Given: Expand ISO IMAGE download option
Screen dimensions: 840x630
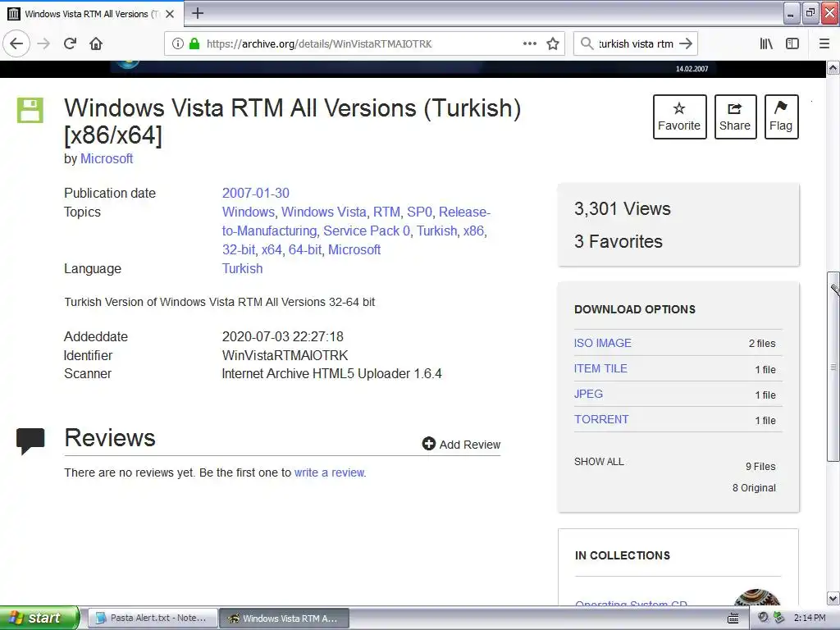Looking at the screenshot, I should click(603, 343).
